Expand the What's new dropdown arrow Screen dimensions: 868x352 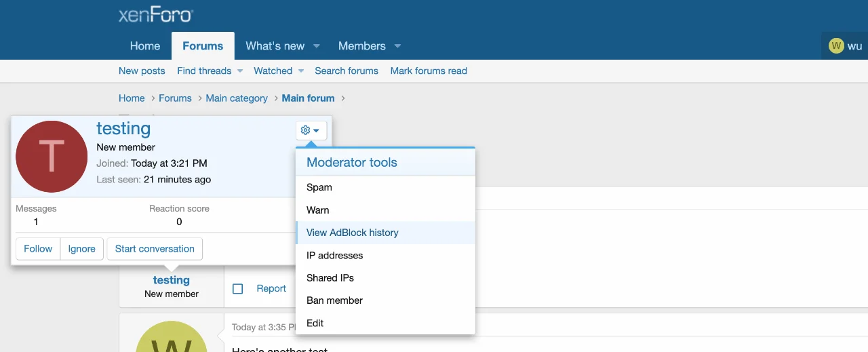tap(317, 46)
